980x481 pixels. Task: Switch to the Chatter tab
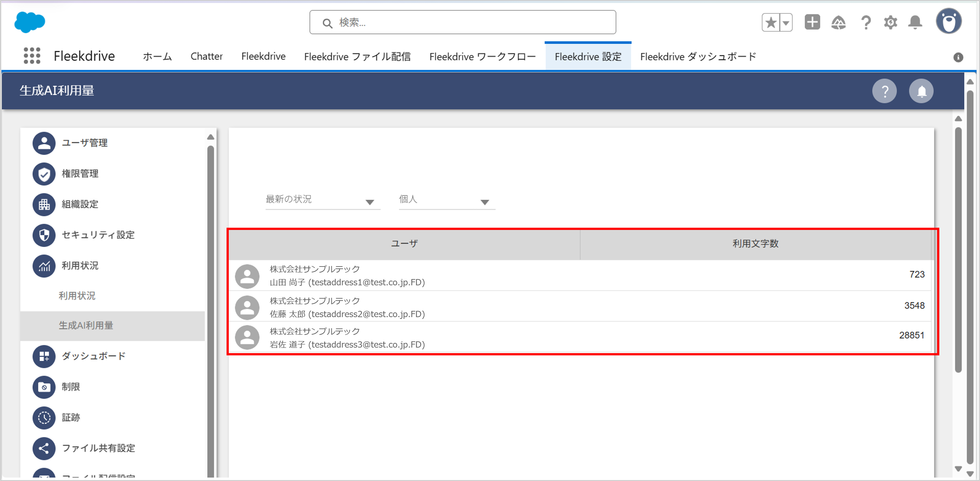click(207, 56)
